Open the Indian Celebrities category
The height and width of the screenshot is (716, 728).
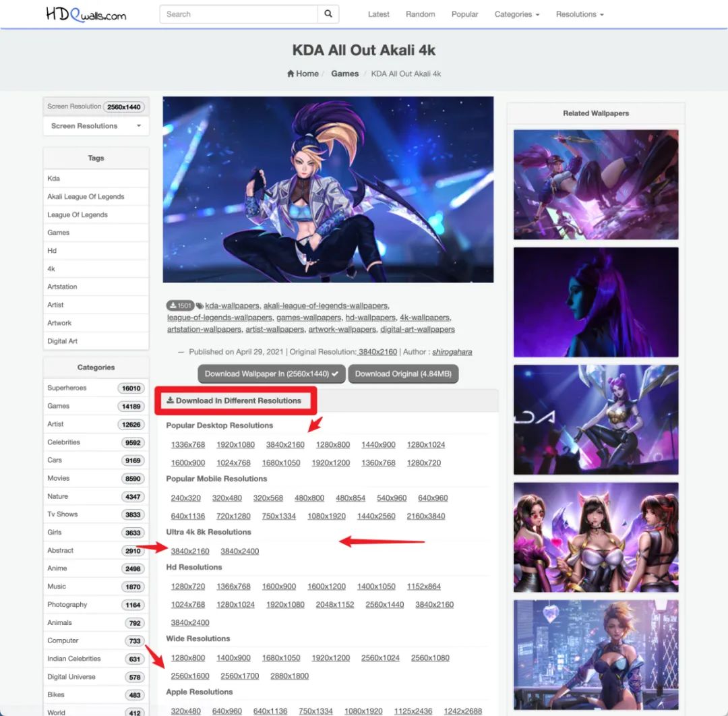tap(96, 659)
